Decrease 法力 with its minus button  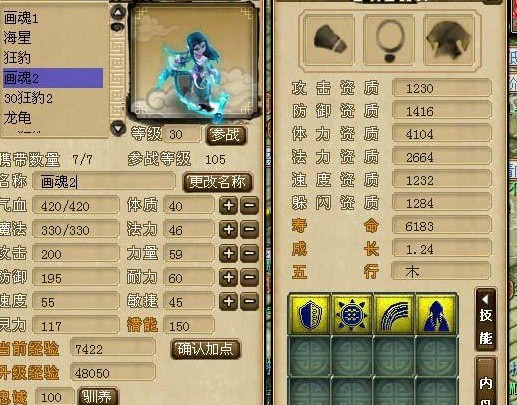249,229
